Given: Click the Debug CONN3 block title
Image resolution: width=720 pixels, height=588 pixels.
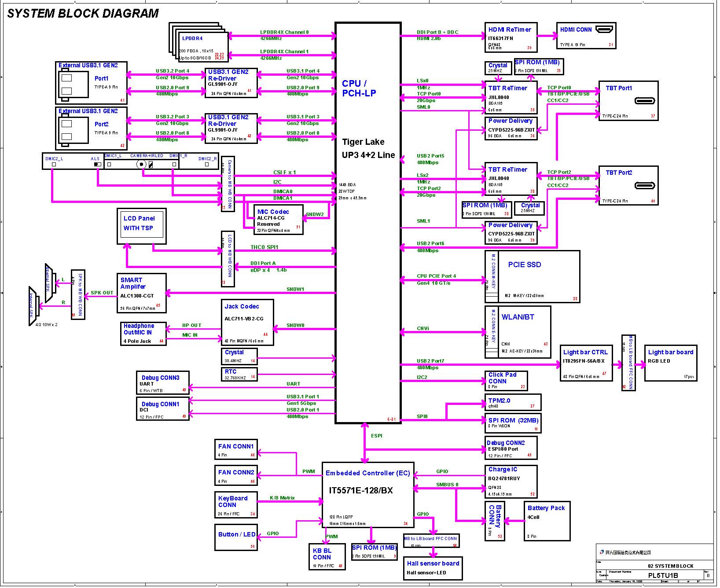Looking at the screenshot, I should tap(160, 378).
